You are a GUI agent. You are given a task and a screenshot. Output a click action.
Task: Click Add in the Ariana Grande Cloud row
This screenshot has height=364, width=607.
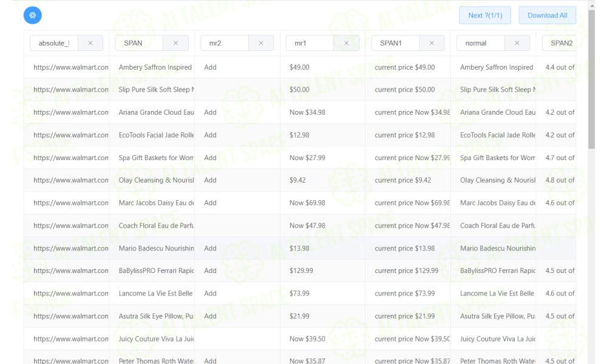point(210,113)
